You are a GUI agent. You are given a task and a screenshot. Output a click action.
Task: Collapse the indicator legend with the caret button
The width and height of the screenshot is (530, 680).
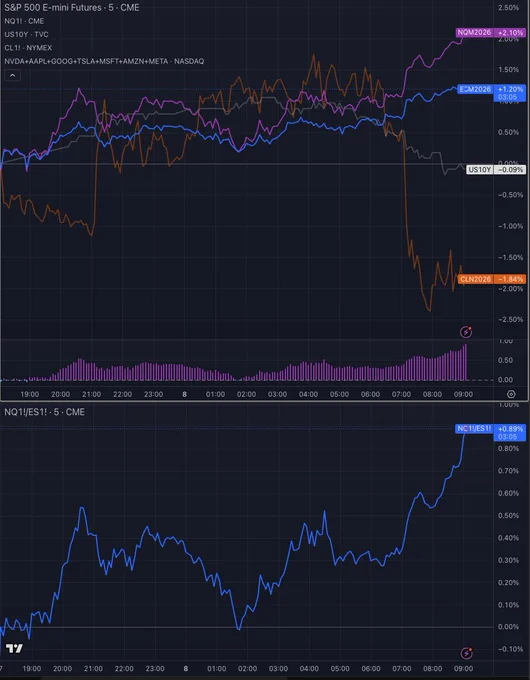coord(13,75)
